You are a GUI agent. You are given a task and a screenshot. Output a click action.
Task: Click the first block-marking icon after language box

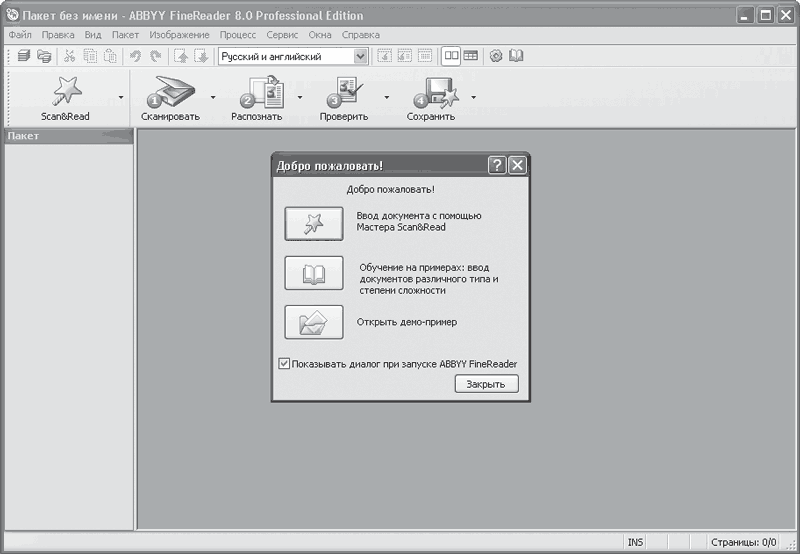coord(384,56)
